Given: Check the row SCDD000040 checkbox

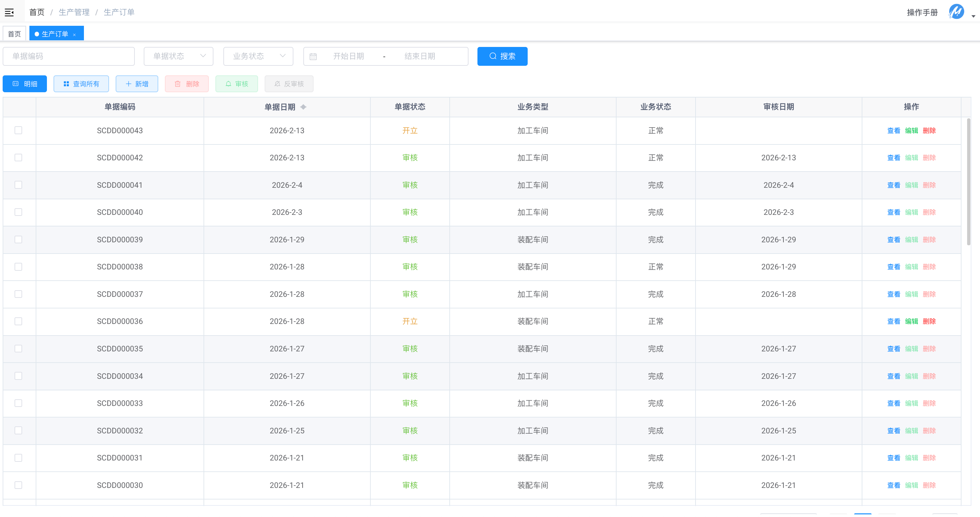Looking at the screenshot, I should [x=18, y=213].
